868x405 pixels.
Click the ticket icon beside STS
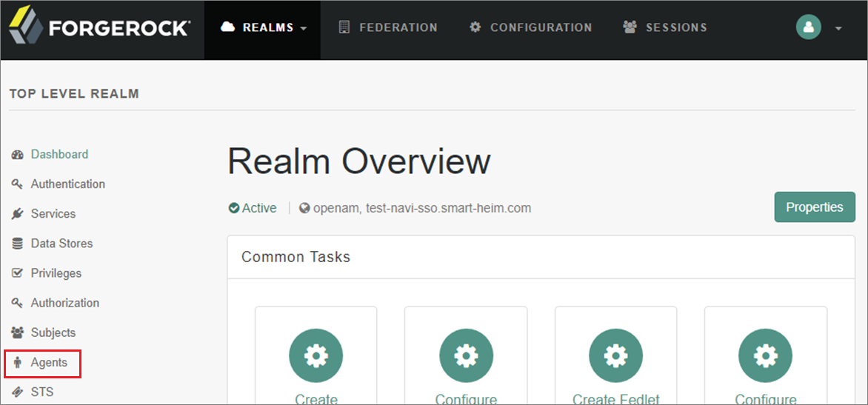18,393
